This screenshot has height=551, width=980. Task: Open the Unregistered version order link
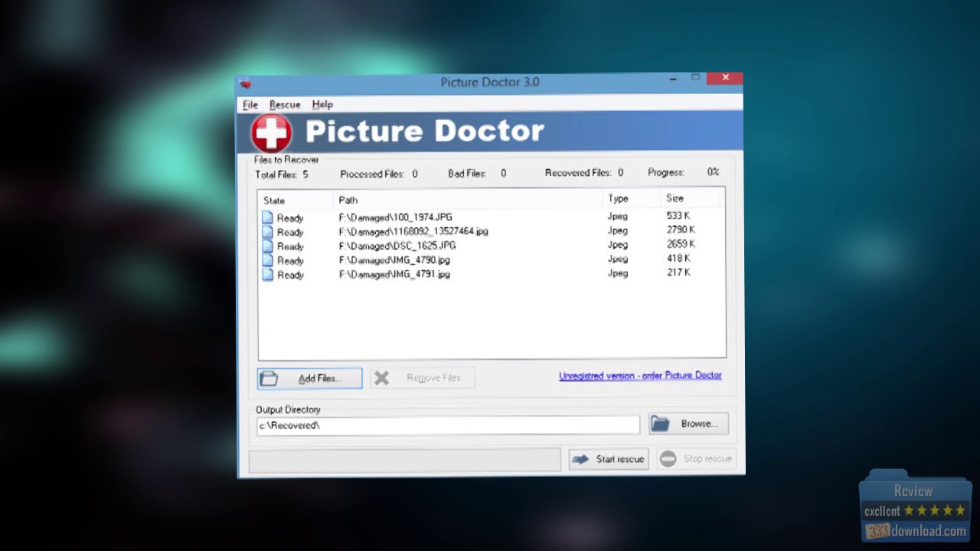640,376
